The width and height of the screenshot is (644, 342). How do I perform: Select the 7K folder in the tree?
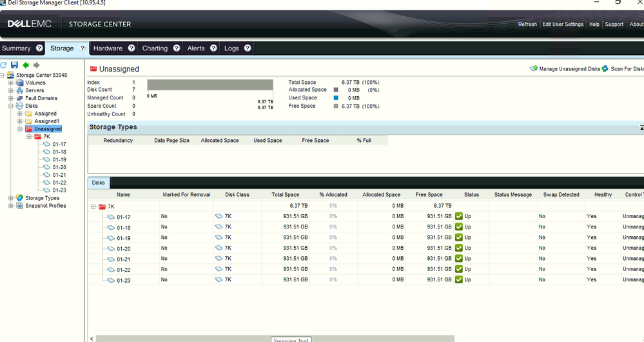(47, 136)
